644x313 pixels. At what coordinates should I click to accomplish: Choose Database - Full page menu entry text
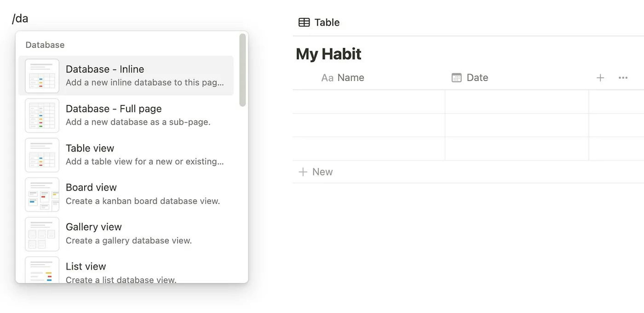click(x=114, y=109)
